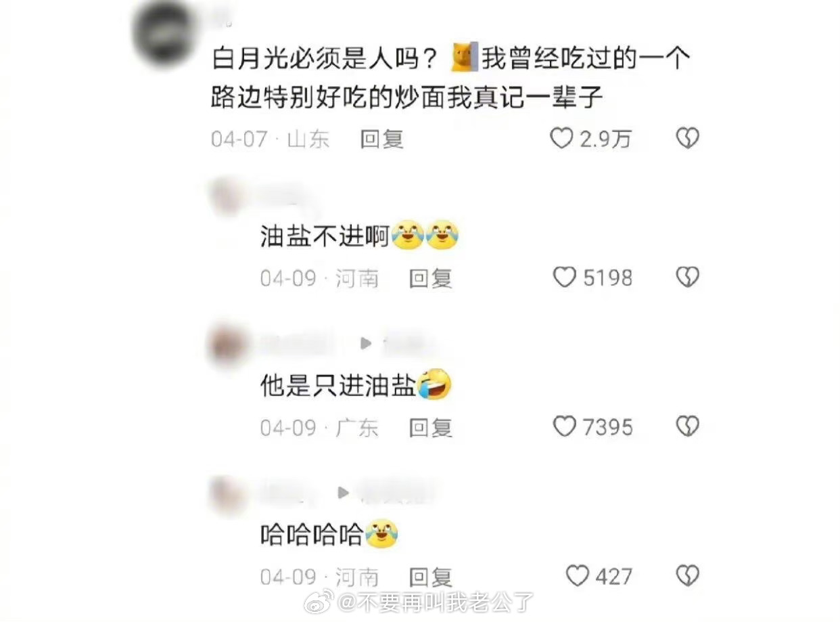
Task: Open avatar of 哈哈哈哈 commenter
Action: coord(229,494)
